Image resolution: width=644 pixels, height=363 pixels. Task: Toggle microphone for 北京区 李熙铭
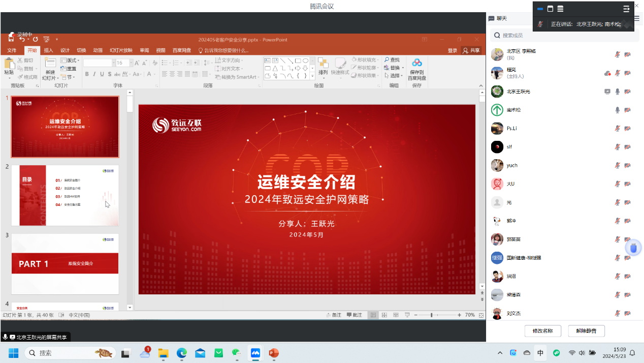pyautogui.click(x=618, y=54)
